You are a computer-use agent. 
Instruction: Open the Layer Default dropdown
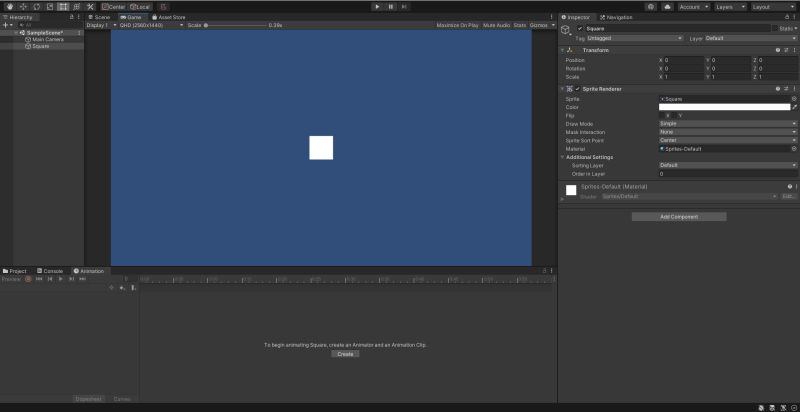click(x=751, y=38)
